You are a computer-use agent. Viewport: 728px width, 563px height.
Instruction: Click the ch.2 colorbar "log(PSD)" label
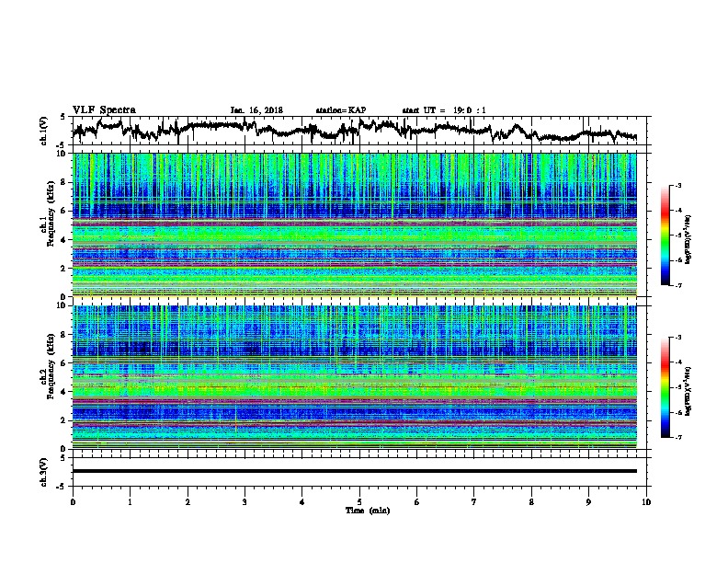tap(688, 391)
